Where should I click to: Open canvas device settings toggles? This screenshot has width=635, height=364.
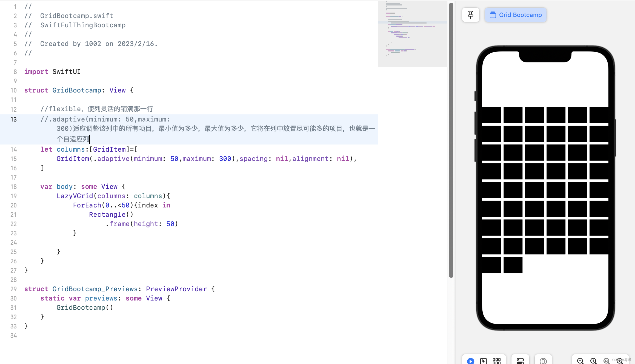tap(520, 361)
